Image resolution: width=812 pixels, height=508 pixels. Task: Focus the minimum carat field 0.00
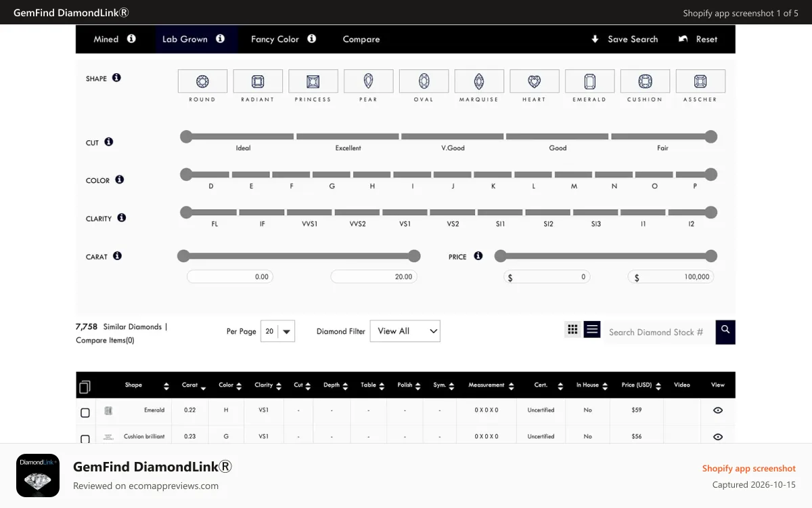coord(230,276)
